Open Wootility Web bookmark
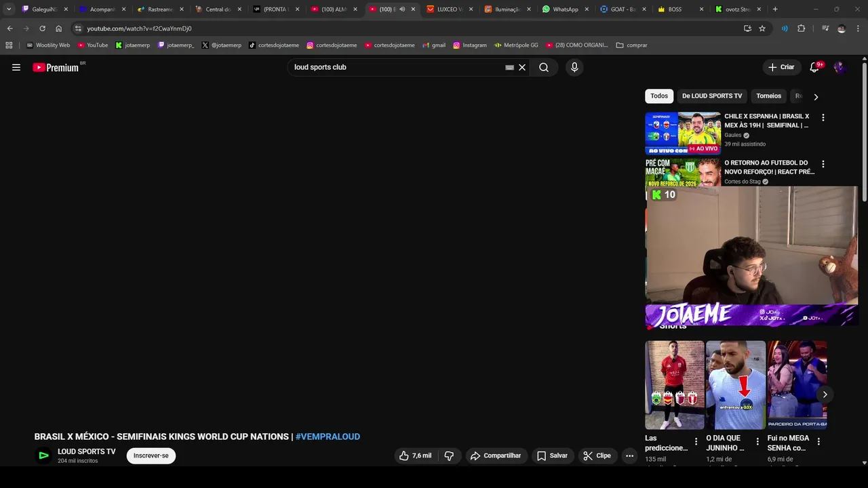 coord(48,45)
